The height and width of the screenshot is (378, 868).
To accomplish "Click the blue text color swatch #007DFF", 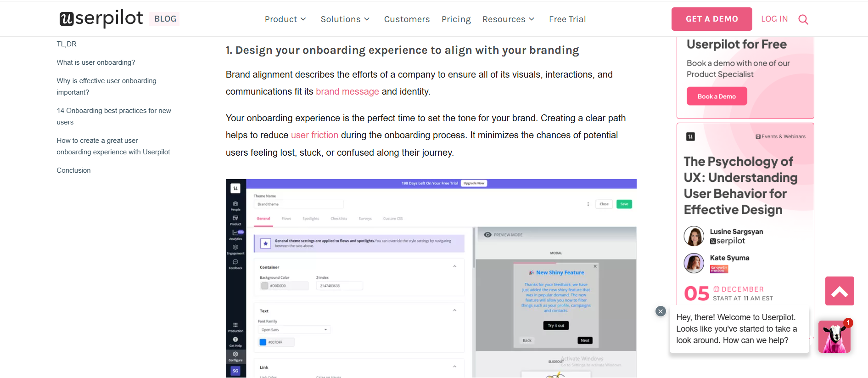I will click(263, 342).
